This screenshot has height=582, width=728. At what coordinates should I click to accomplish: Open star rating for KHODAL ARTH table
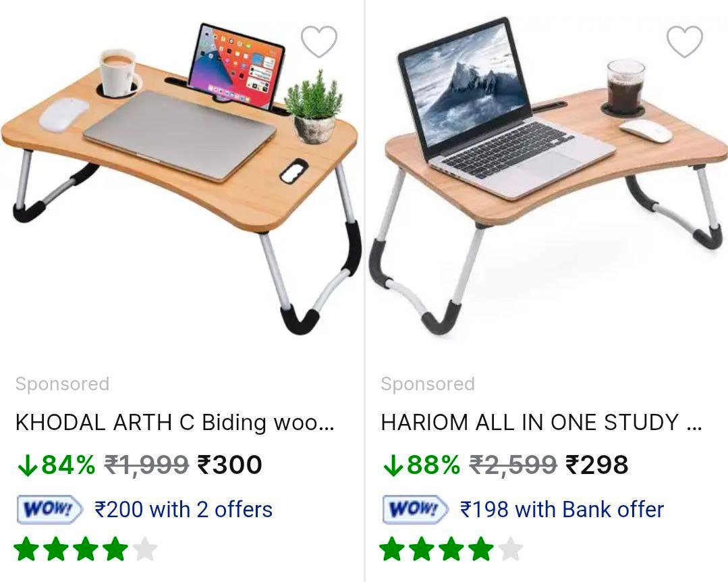pos(86,549)
